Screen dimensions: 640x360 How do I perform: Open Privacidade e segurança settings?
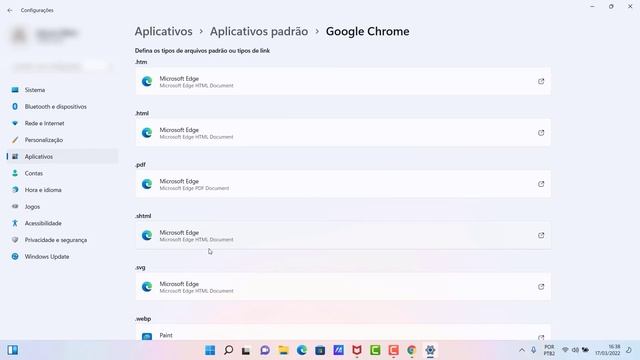point(62,240)
